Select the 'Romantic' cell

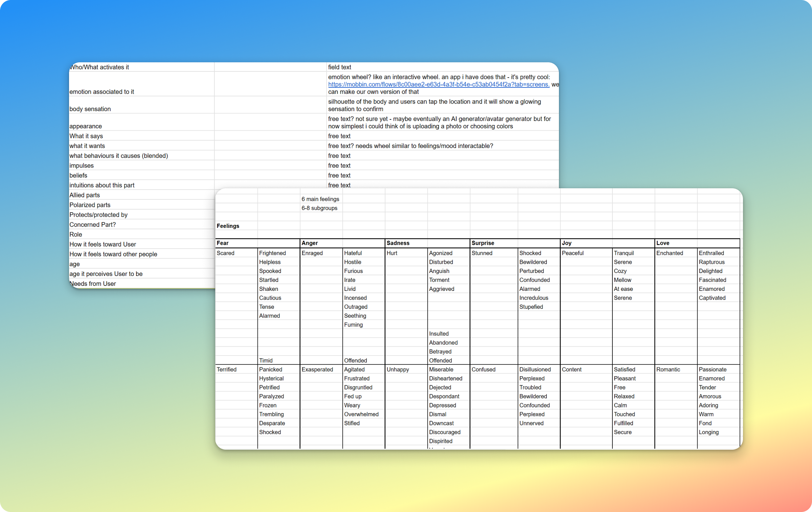click(x=668, y=369)
